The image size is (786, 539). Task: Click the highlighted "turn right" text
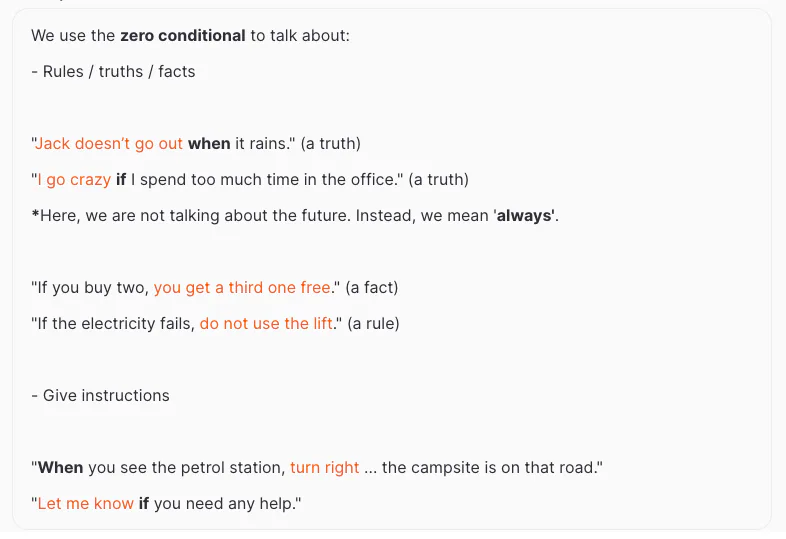pos(324,468)
